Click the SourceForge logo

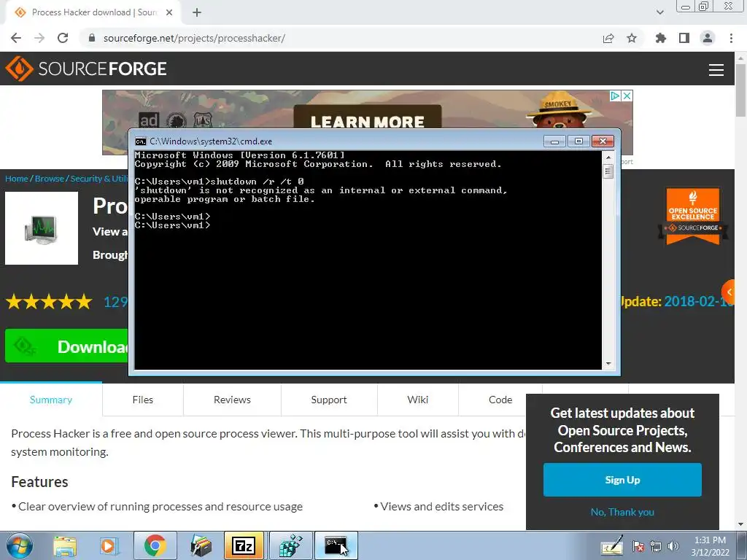pyautogui.click(x=86, y=69)
